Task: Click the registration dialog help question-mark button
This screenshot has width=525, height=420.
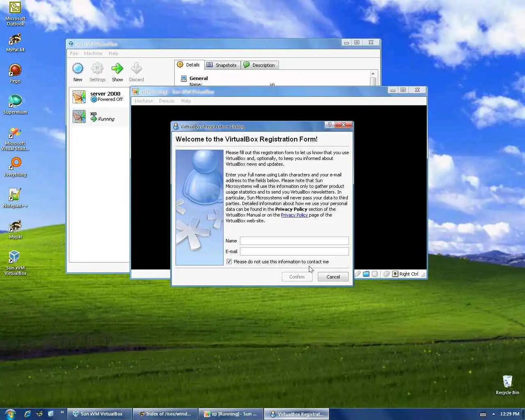Action: pos(329,125)
